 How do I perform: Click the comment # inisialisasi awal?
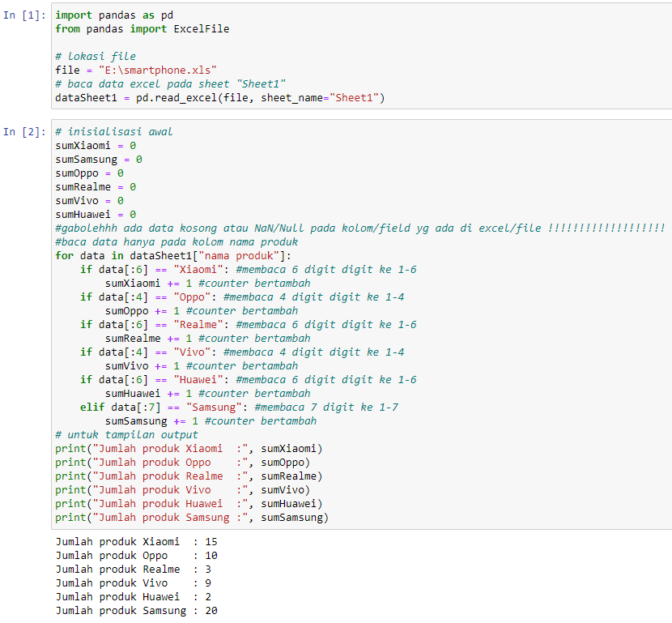(x=113, y=131)
